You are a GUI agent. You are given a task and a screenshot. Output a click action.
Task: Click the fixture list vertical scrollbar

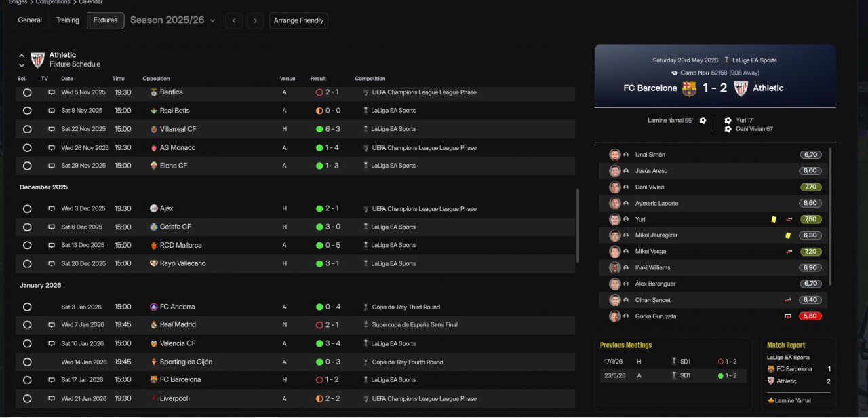click(x=578, y=225)
